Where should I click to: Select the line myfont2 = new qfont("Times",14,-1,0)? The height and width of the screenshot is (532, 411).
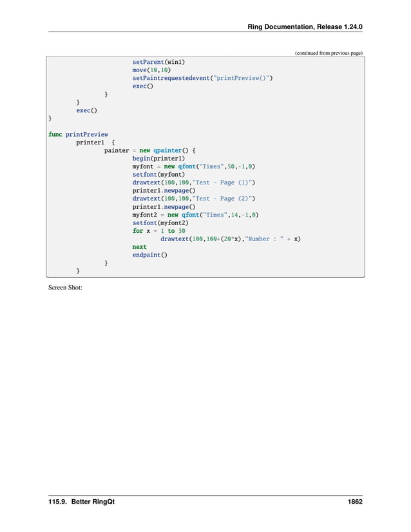click(195, 215)
